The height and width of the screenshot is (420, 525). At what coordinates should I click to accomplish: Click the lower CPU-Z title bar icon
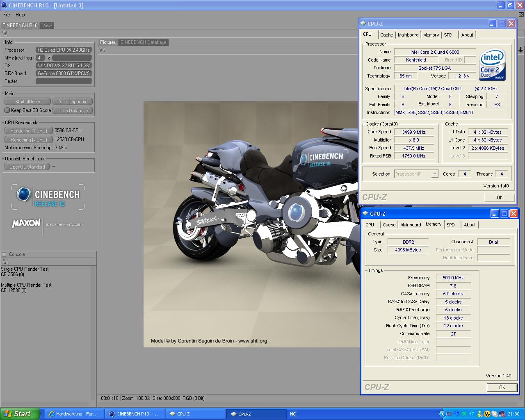(x=365, y=214)
